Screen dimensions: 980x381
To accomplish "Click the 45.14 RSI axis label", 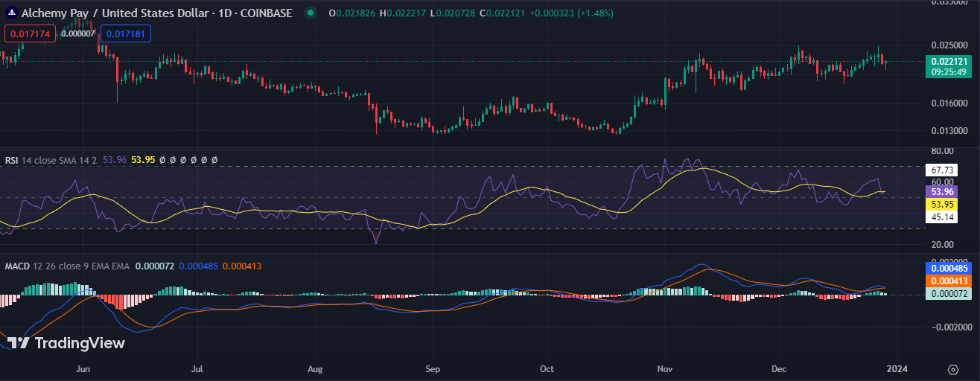I will coord(941,217).
